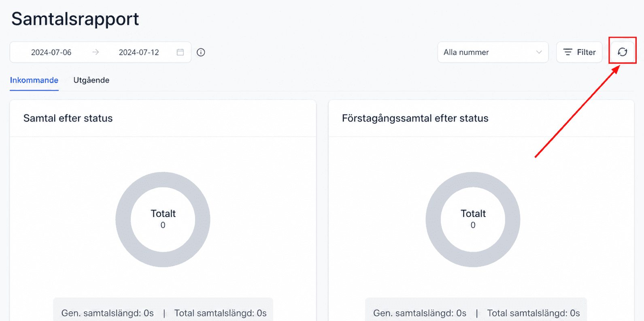This screenshot has width=644, height=321.
Task: Click the Förstagångssamtal efter status card title
Action: pyautogui.click(x=415, y=118)
